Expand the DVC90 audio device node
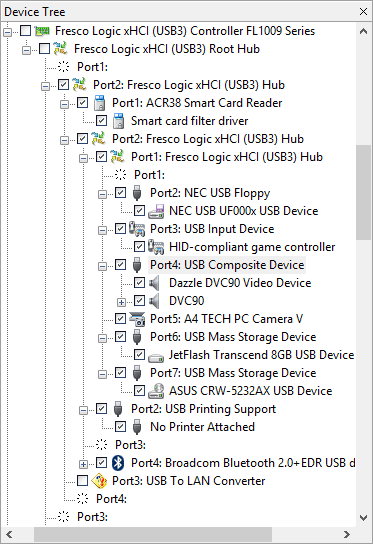Screen dimensions: 373x544 coord(121,302)
